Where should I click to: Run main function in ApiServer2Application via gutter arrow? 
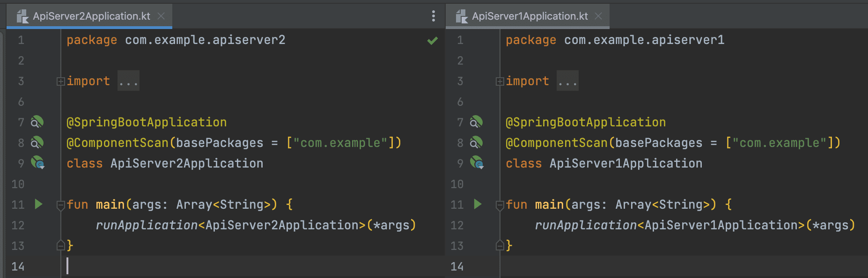pos(38,204)
